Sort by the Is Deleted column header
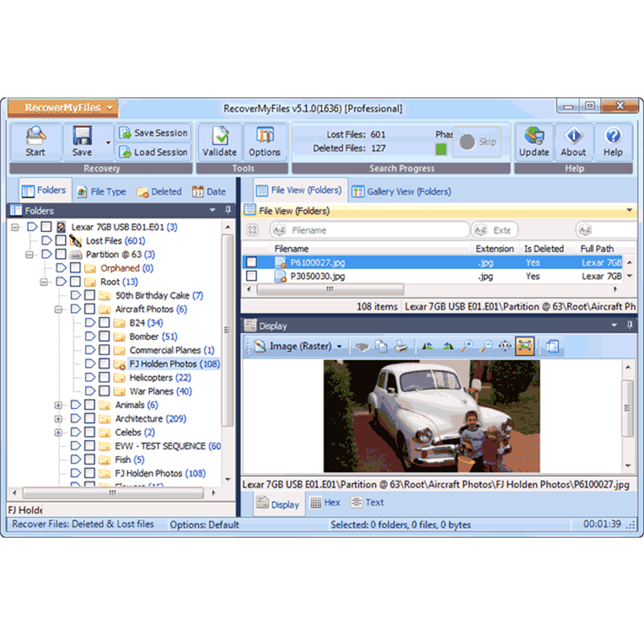 pyautogui.click(x=544, y=249)
